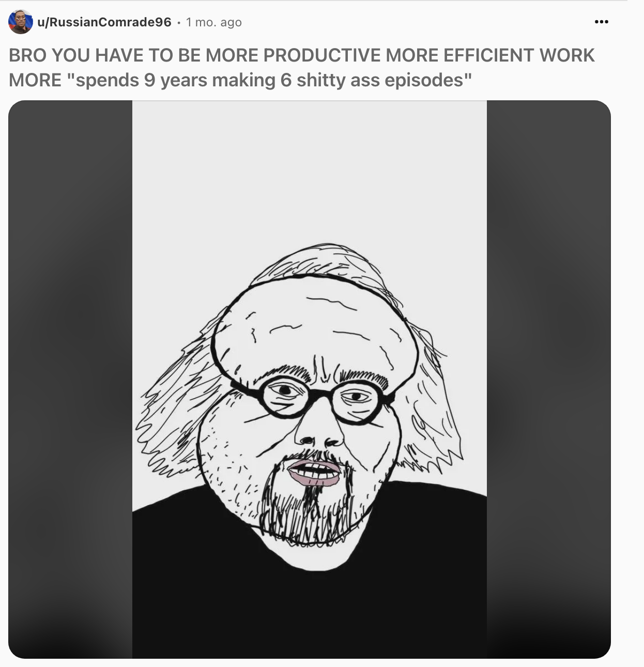Click the empty light area above the drawn head

click(310, 171)
